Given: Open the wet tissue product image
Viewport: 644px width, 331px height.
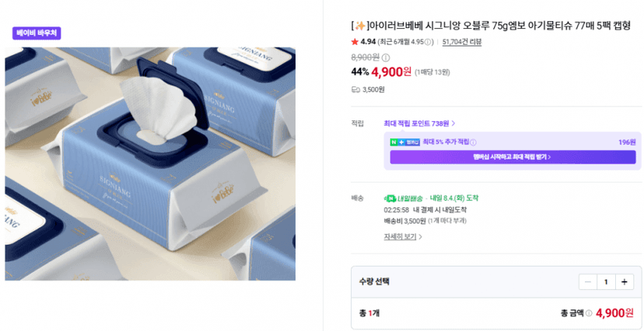Looking at the screenshot, I should pyautogui.click(x=150, y=164).
